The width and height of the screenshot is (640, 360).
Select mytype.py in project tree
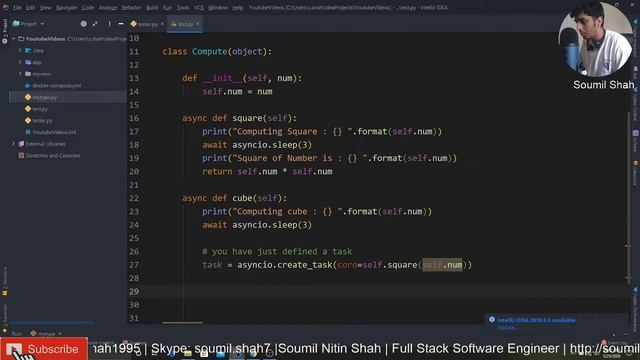[44, 97]
